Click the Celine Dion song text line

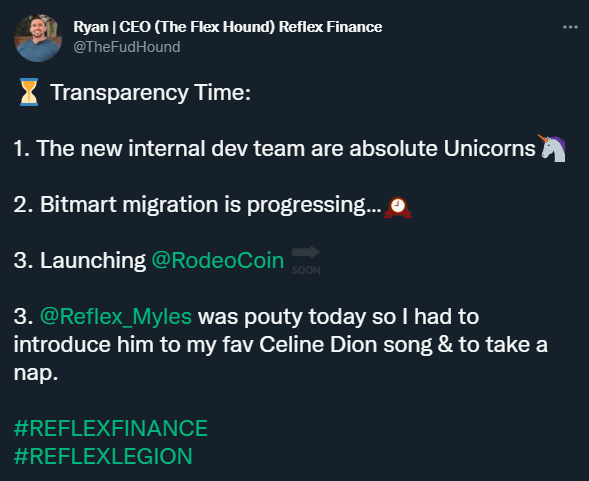click(281, 345)
